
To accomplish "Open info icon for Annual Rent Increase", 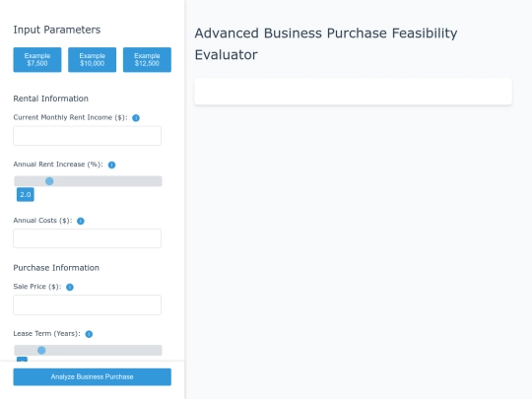I will pos(111,165).
